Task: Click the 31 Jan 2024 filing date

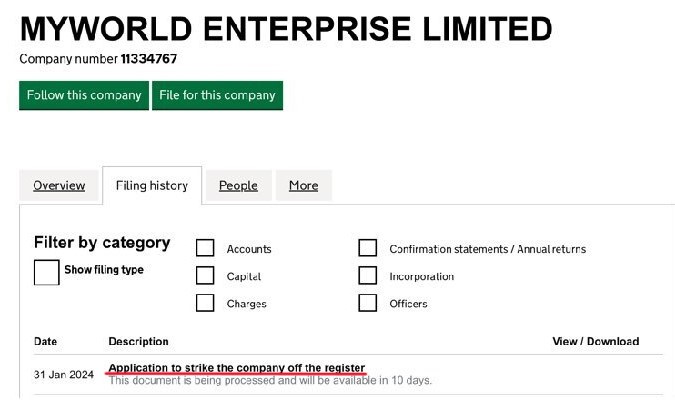Action: point(63,374)
